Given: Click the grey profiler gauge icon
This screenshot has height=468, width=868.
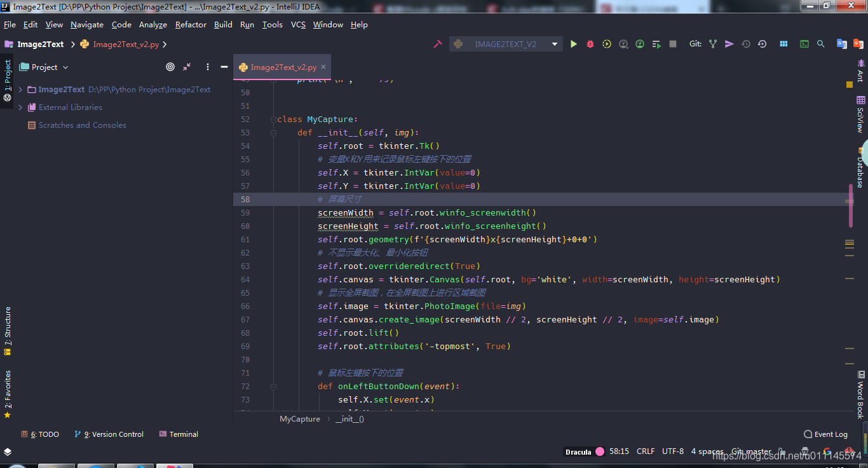Looking at the screenshot, I should coord(623,44).
